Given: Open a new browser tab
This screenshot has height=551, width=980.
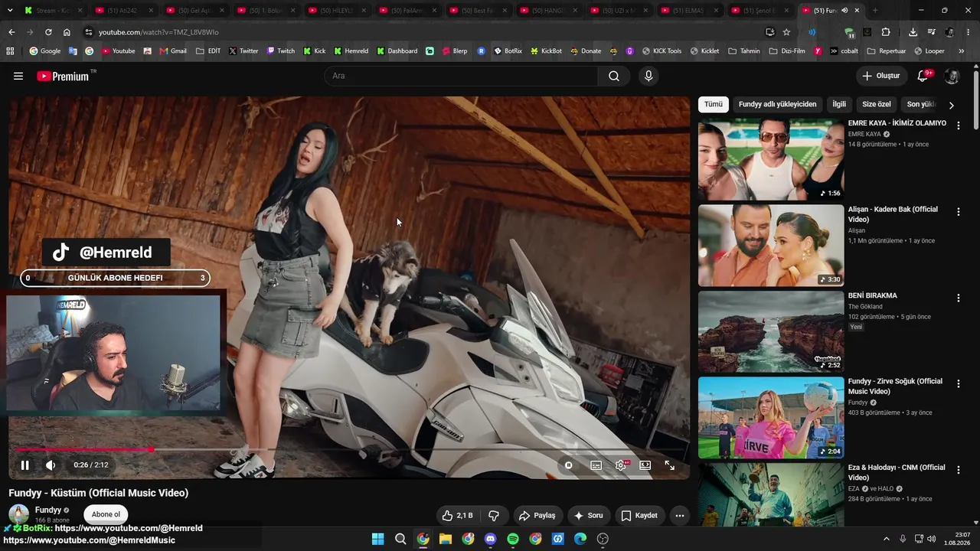Looking at the screenshot, I should tap(875, 11).
